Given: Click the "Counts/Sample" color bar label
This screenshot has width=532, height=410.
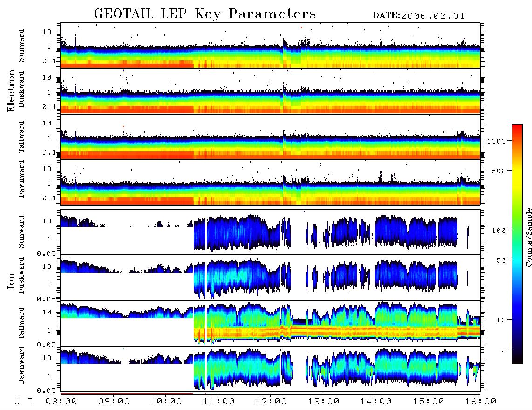Looking at the screenshot, I should [528, 237].
